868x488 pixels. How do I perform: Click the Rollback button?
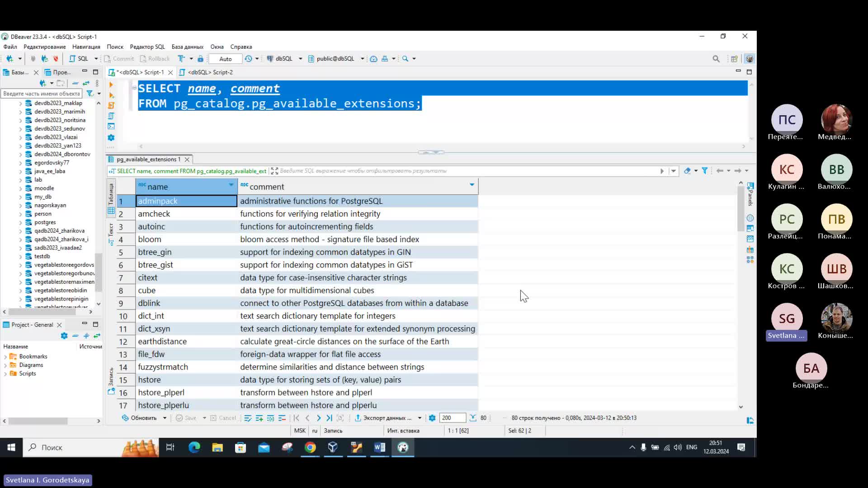coord(155,59)
